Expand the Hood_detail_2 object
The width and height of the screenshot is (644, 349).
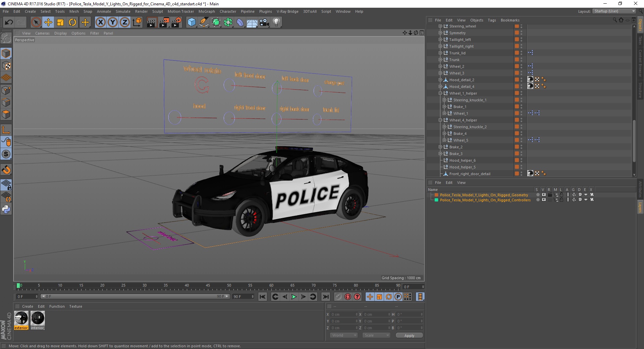[440, 80]
